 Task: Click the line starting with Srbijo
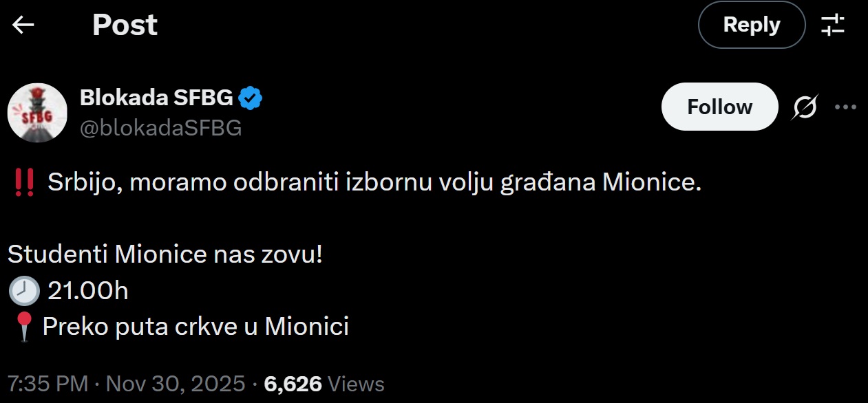(x=374, y=184)
